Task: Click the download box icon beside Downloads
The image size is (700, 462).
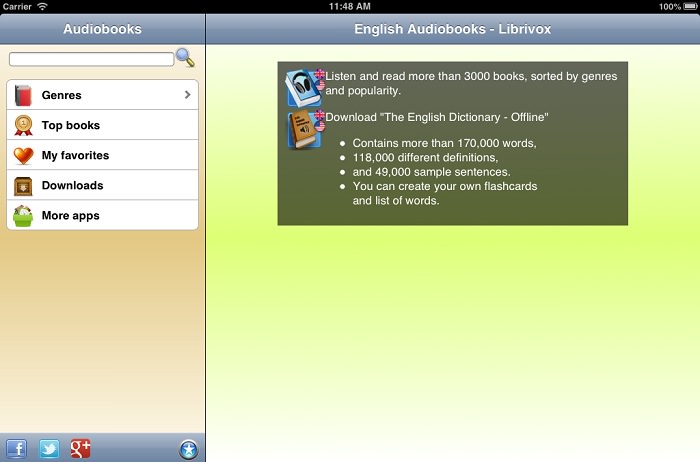Action: pos(23,186)
